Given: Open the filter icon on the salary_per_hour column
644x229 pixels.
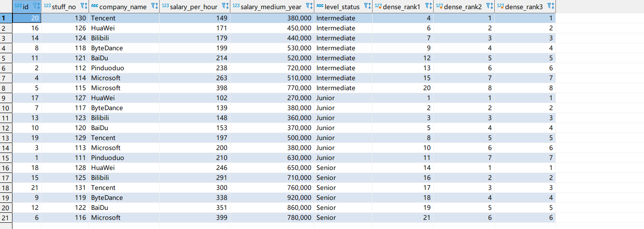Looking at the screenshot, I should click(223, 6).
